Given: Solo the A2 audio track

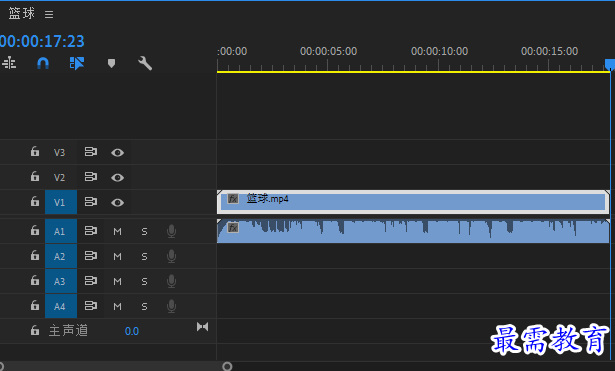Looking at the screenshot, I should tap(144, 256).
